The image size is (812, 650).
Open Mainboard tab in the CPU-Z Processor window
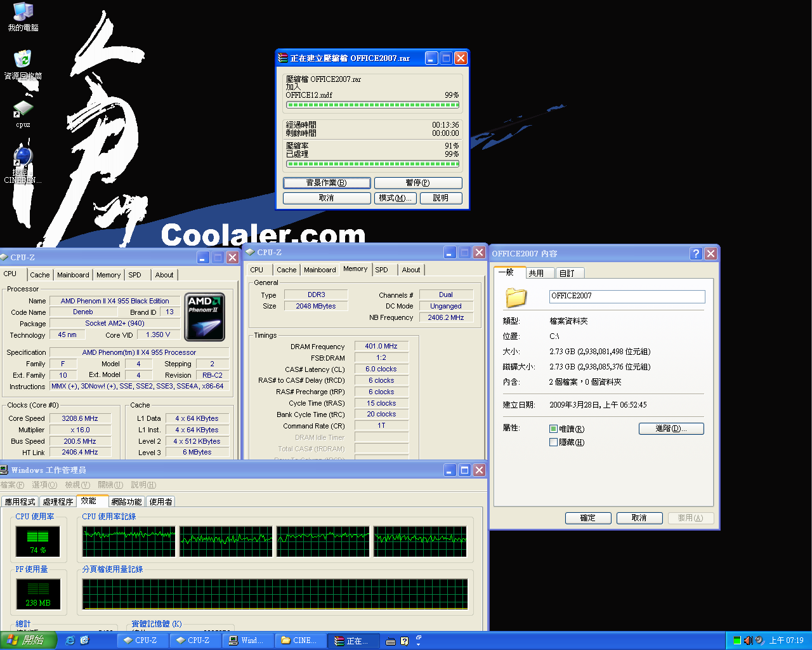73,275
